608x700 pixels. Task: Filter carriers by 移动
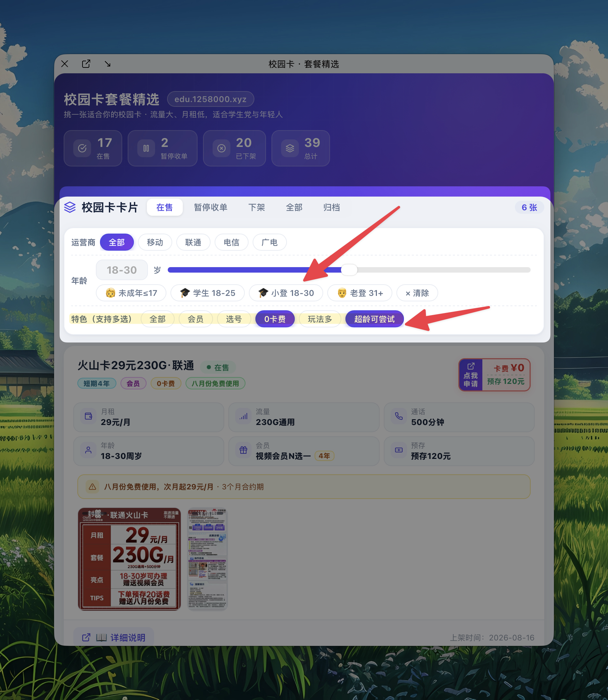point(155,242)
